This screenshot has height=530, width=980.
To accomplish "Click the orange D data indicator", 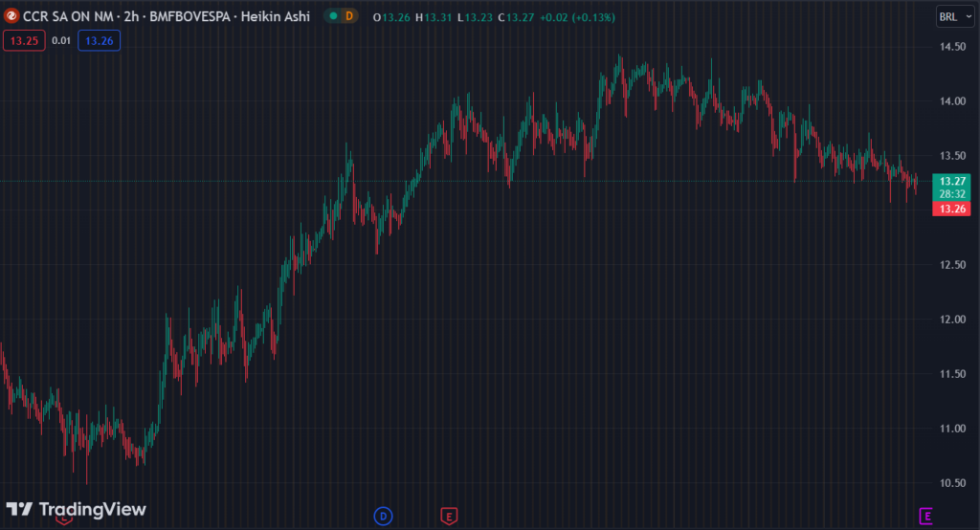I will (x=349, y=16).
